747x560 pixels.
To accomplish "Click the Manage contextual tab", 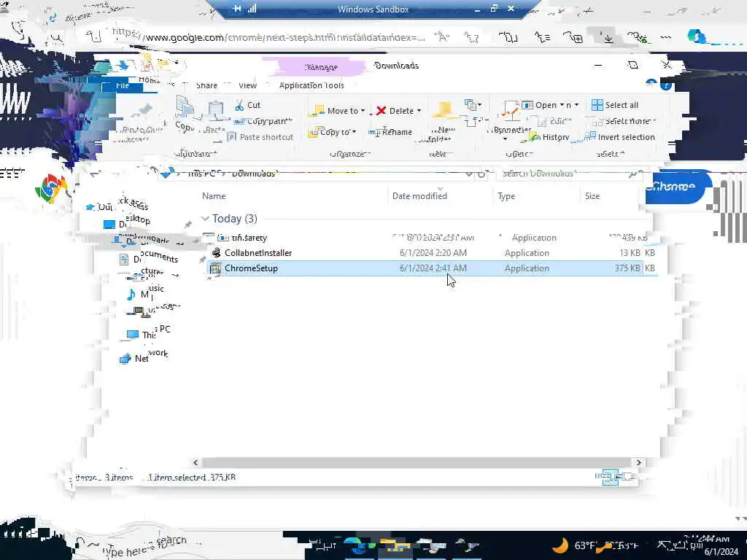I will [x=321, y=67].
